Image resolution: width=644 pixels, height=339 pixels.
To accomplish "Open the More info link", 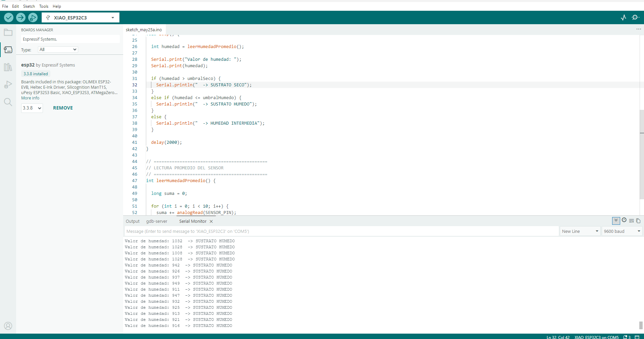I will pyautogui.click(x=30, y=98).
